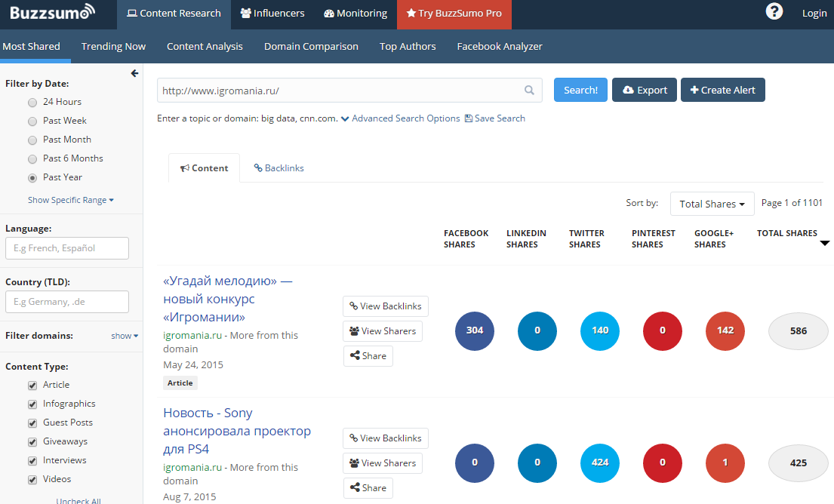Screen dimensions: 834x504
Task: Select the Past Month date filter
Action: [x=32, y=140]
